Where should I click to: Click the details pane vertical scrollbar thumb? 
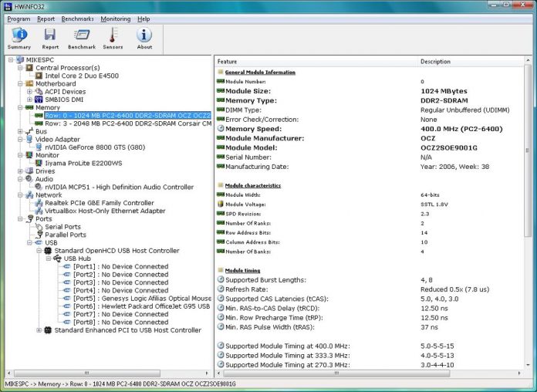528,150
